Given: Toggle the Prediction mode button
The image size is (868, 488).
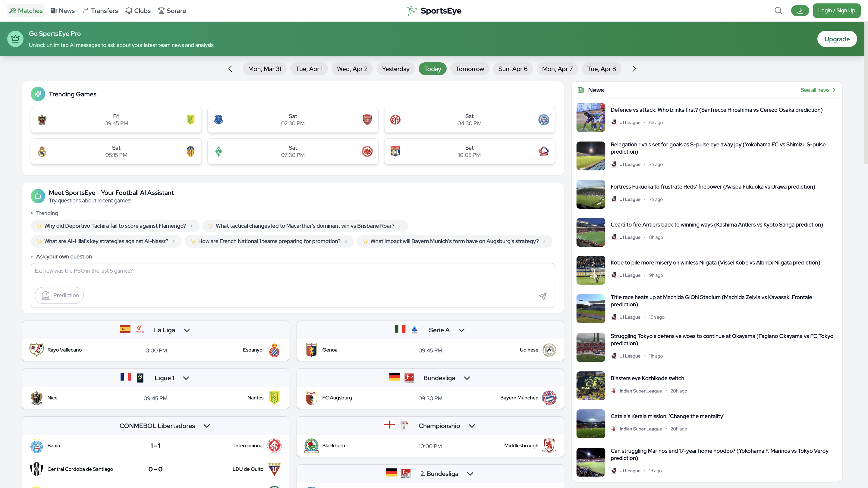Looking at the screenshot, I should (x=59, y=295).
